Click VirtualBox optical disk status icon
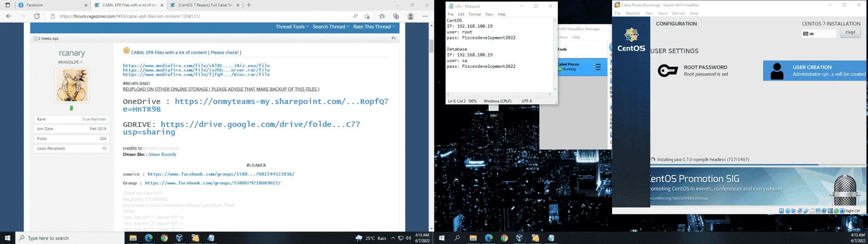 point(788,211)
